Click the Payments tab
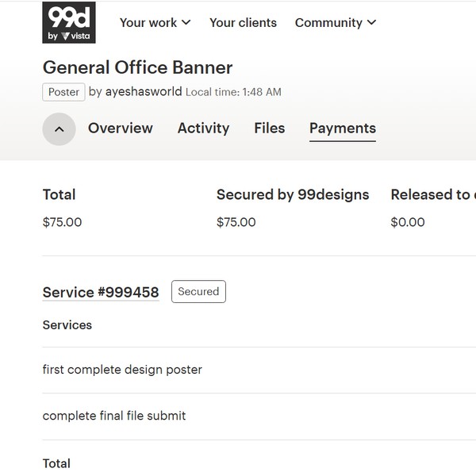 pyautogui.click(x=342, y=128)
